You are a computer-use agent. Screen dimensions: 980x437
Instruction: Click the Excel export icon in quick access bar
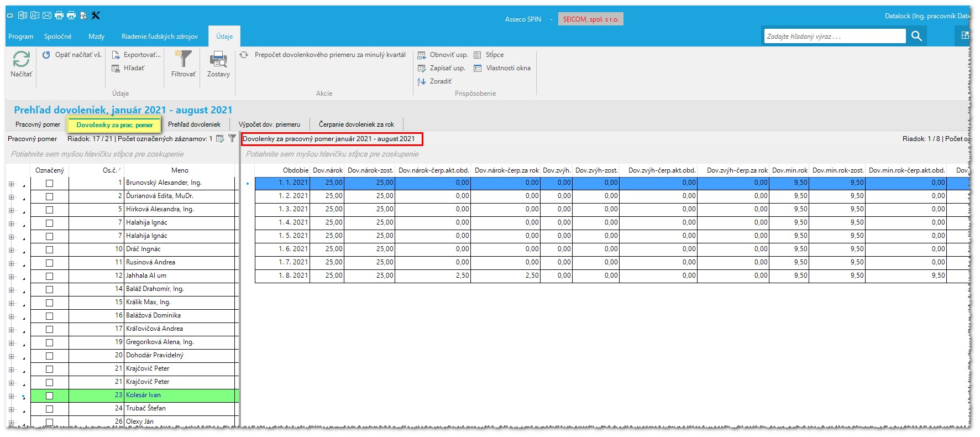point(23,15)
